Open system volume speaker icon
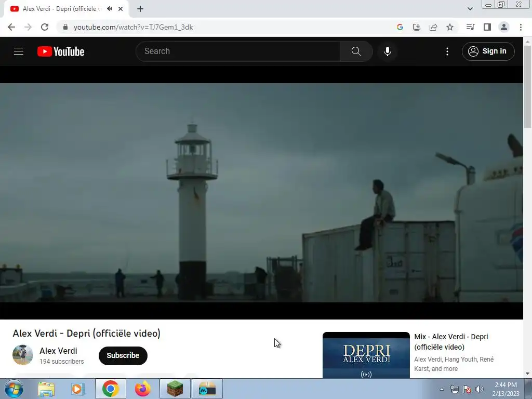The width and height of the screenshot is (532, 399). coord(480,389)
